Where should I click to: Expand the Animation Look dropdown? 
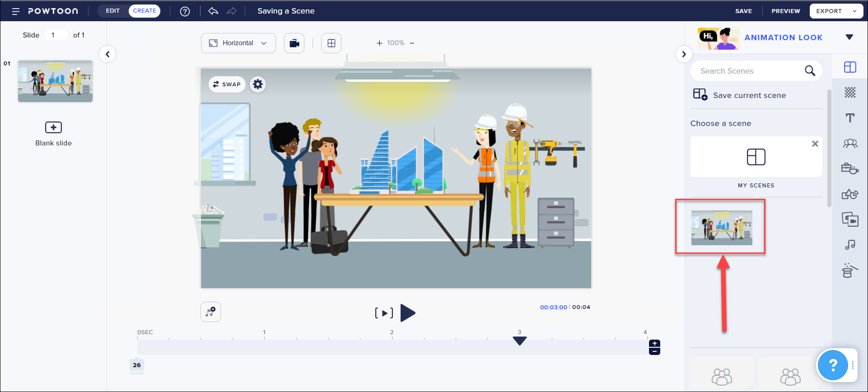click(x=849, y=37)
